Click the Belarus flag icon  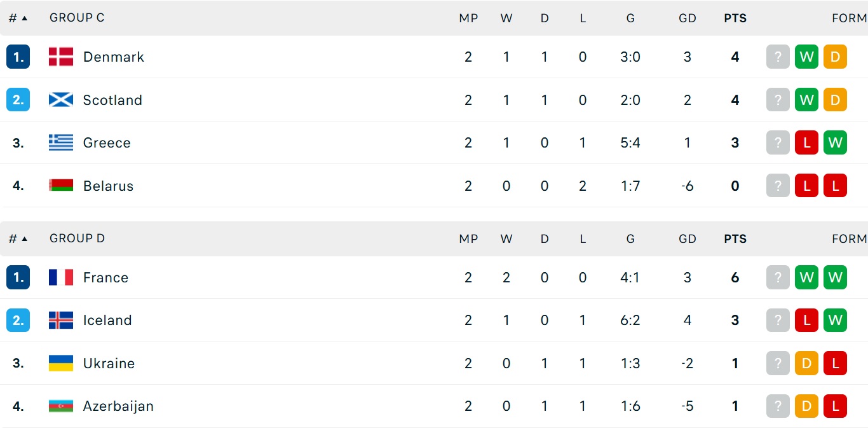coord(61,186)
